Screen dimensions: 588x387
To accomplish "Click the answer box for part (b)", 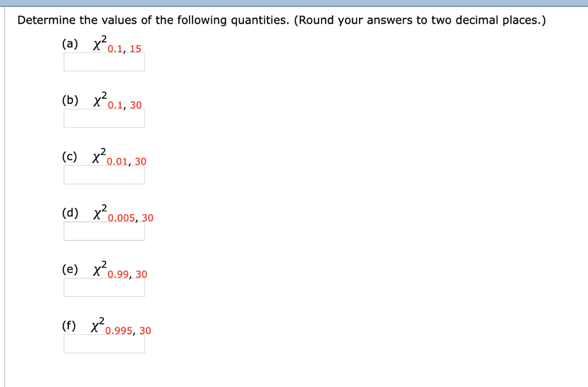I will coord(104,119).
